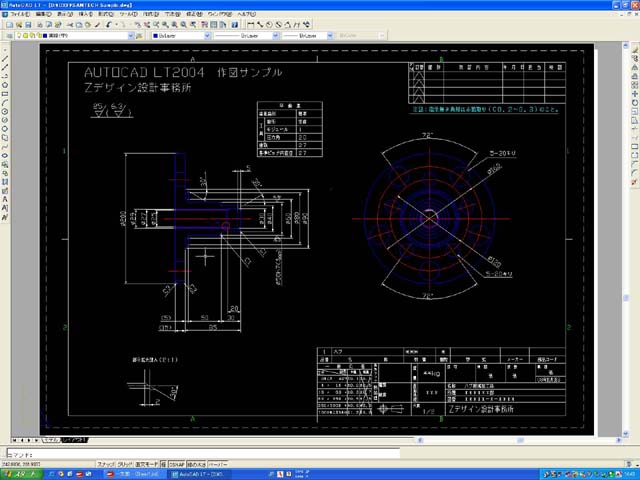Open the Properties palette icon
The image size is (640, 480).
click(x=204, y=25)
